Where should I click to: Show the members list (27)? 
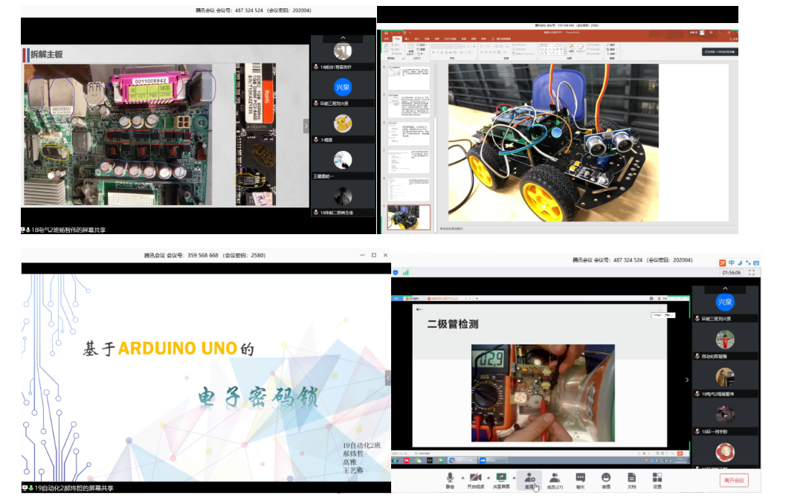(555, 480)
